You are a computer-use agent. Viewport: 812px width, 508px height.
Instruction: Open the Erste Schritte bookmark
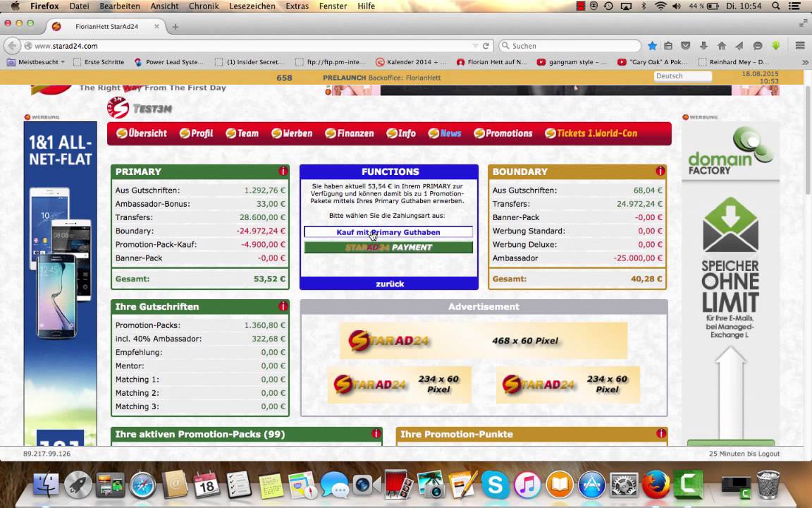[99, 61]
